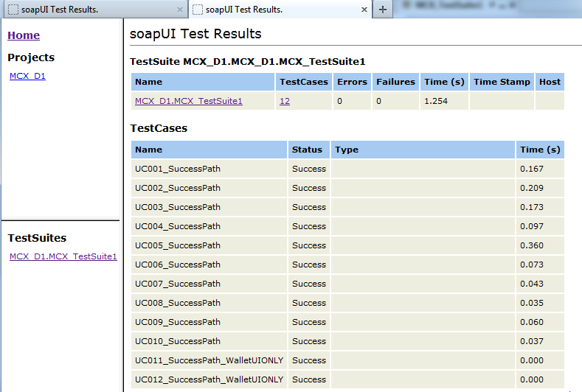Select the UC004_SuccessPath row name

tap(178, 226)
